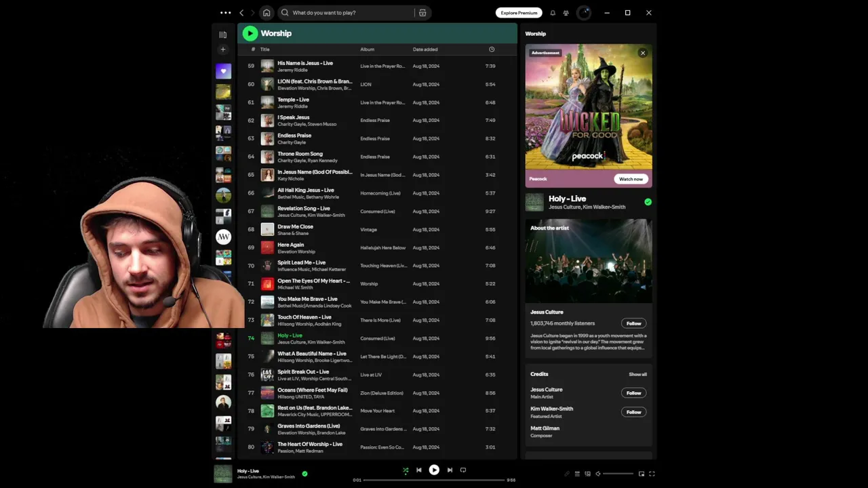
Task: Select track "His Name is Jesus - Live"
Action: click(x=305, y=63)
